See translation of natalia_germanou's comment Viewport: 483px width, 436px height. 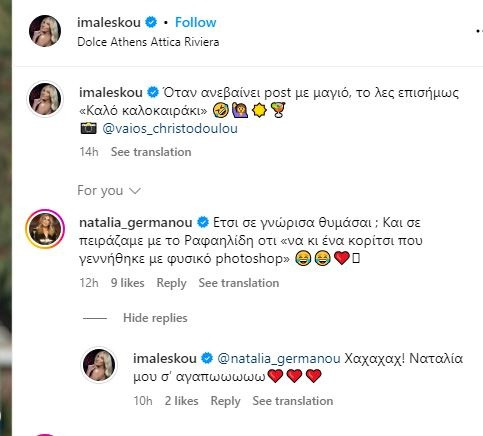239,283
